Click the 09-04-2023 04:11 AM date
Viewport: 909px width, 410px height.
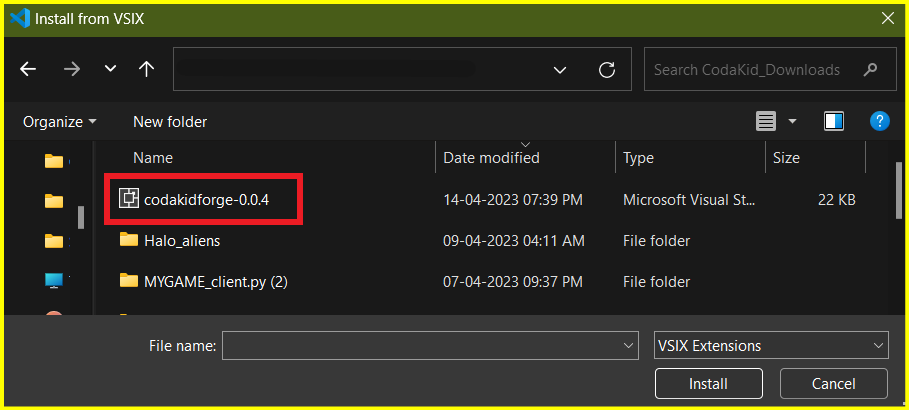point(514,240)
